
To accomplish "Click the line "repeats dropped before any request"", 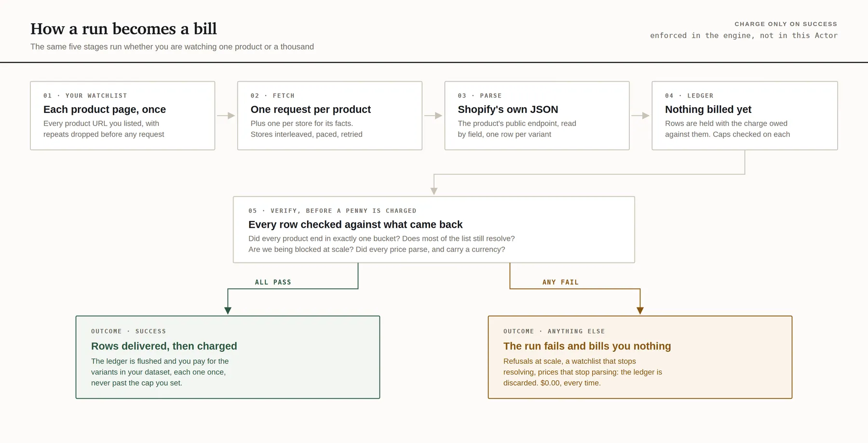I will 104,134.
